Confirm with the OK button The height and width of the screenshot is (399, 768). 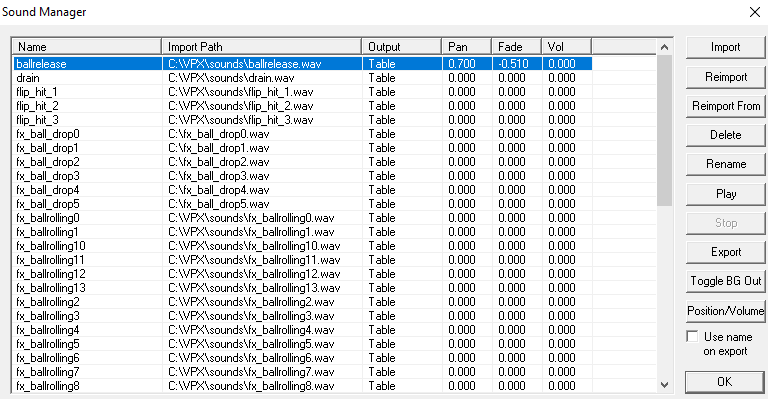pyautogui.click(x=724, y=382)
